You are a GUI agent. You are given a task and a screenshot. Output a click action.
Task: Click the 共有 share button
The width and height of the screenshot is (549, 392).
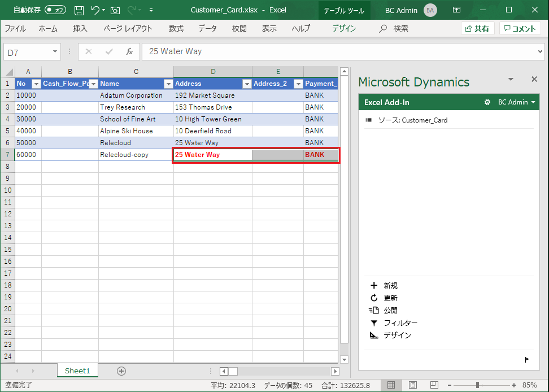pos(478,29)
